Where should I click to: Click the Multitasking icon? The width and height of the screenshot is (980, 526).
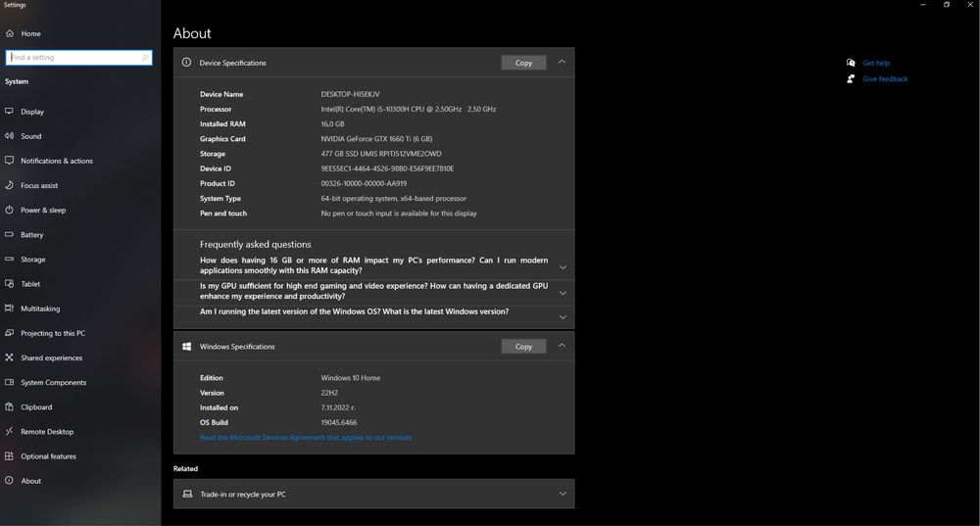pyautogui.click(x=10, y=309)
